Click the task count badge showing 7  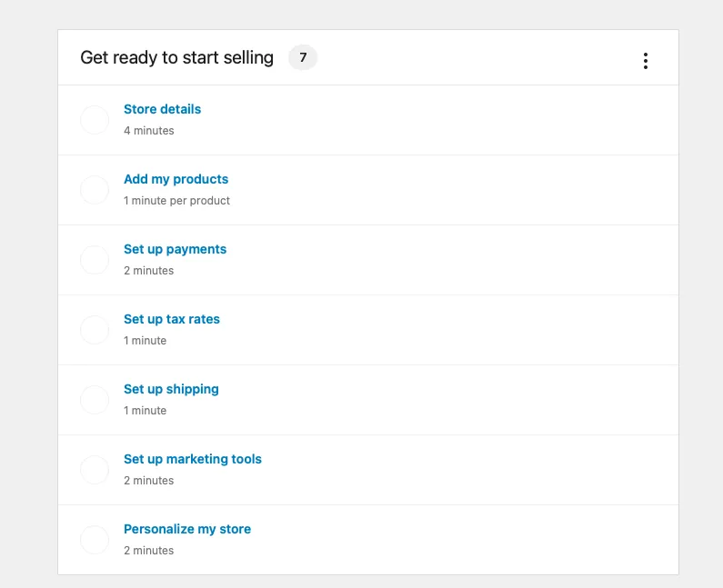point(303,57)
